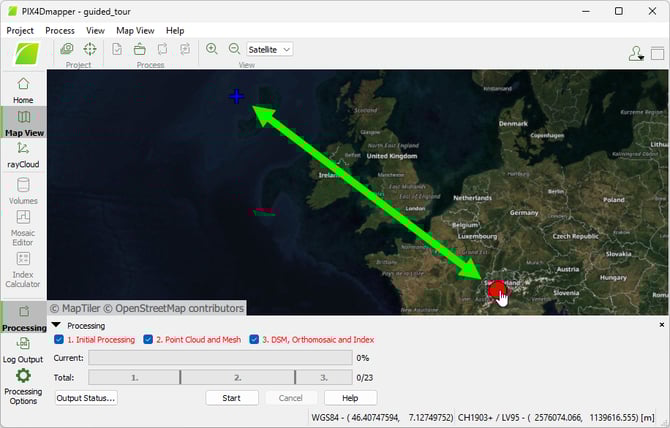Open the rayCloud view

tap(23, 155)
